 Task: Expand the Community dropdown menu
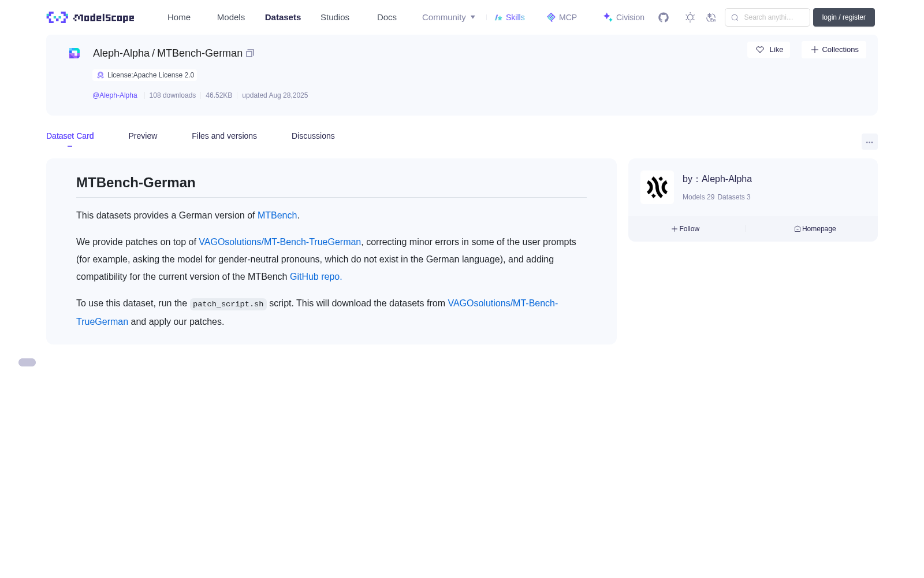pos(449,17)
